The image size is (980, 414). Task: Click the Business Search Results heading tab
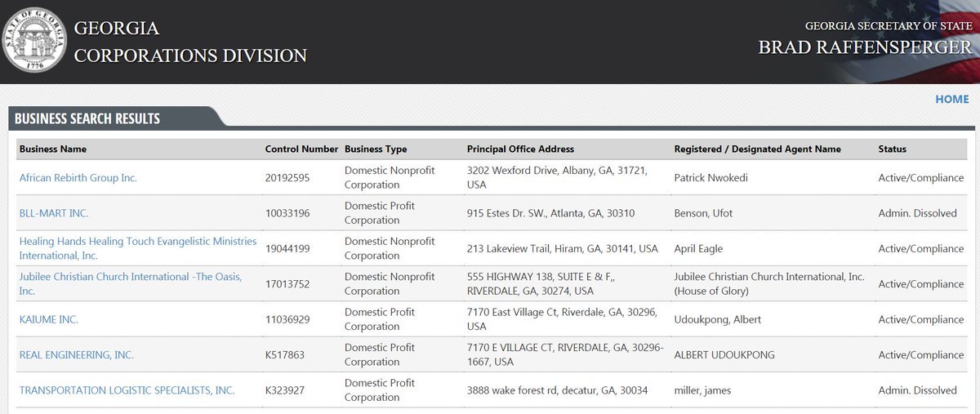[x=87, y=118]
